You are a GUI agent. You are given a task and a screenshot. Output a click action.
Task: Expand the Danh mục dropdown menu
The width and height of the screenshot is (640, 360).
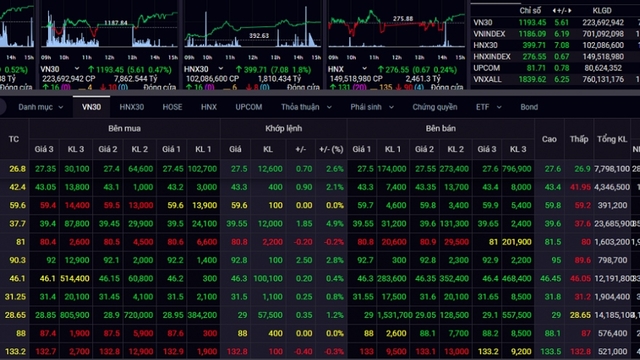point(61,107)
